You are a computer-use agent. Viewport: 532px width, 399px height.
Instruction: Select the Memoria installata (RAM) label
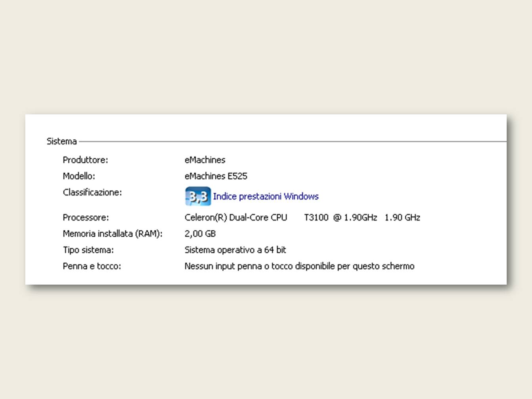[x=112, y=234]
